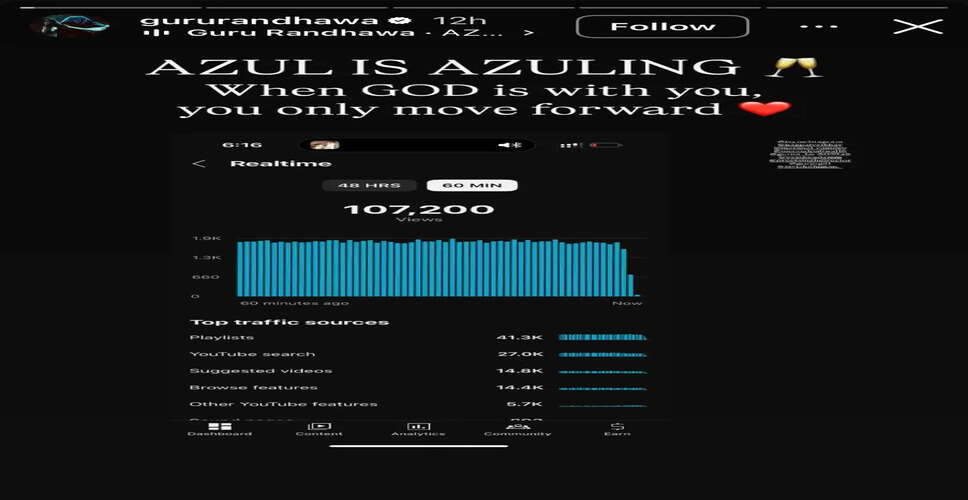Open the Dashboard tab icon
The image size is (968, 500).
click(x=220, y=426)
